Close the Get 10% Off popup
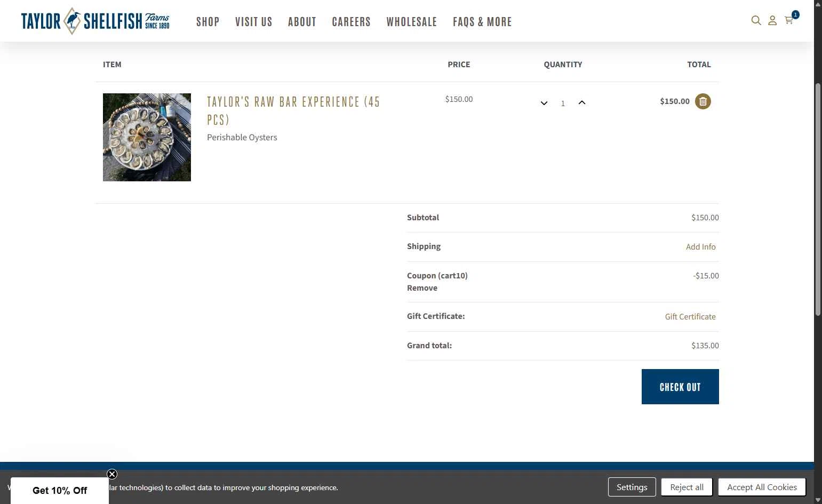Screen dimensions: 822x504 [112, 474]
